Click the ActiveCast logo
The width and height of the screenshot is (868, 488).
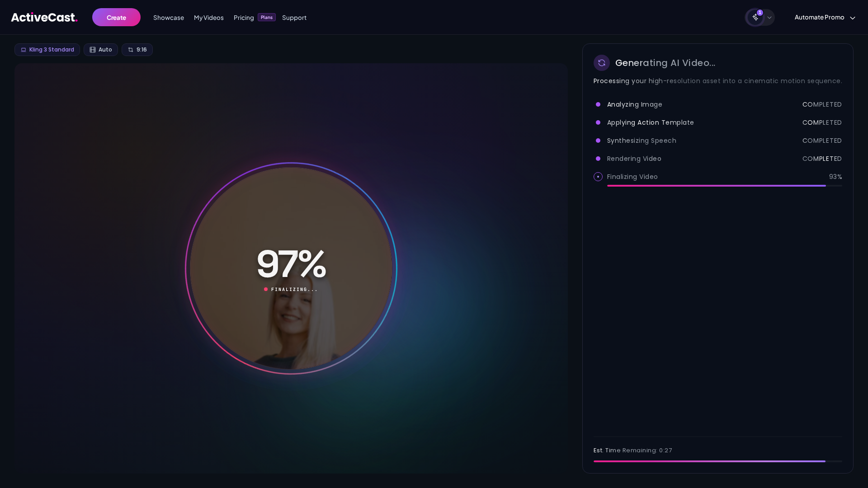[x=44, y=17]
